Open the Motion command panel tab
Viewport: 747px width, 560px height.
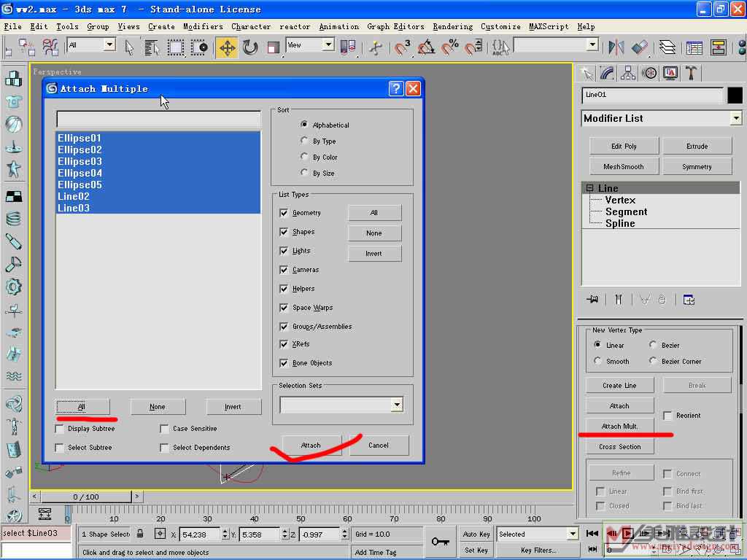pos(649,74)
